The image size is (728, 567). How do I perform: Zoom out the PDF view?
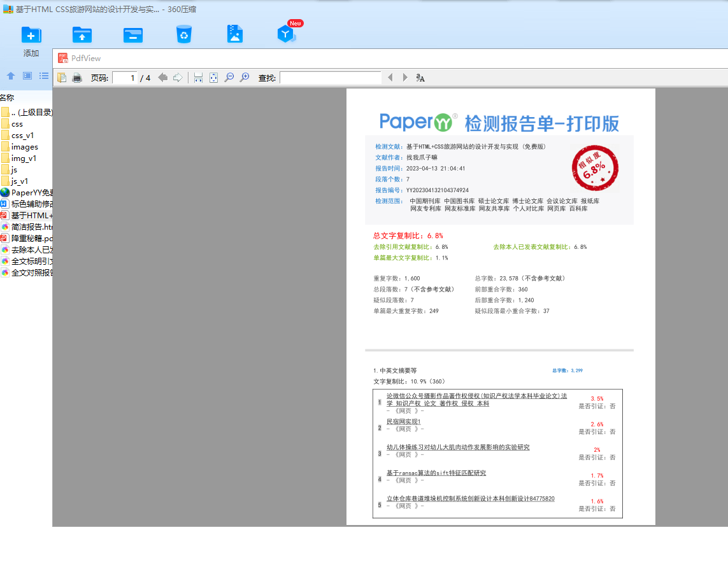[x=229, y=78]
